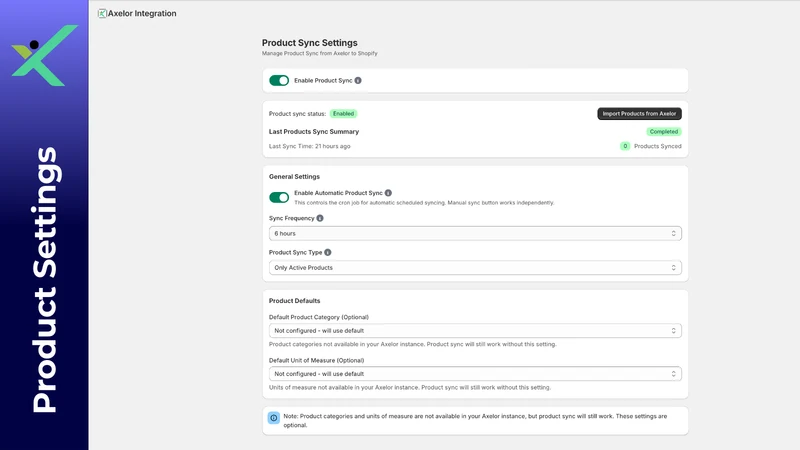Open info tooltip beside Enable Product Sync
The height and width of the screenshot is (450, 800).
click(x=358, y=80)
